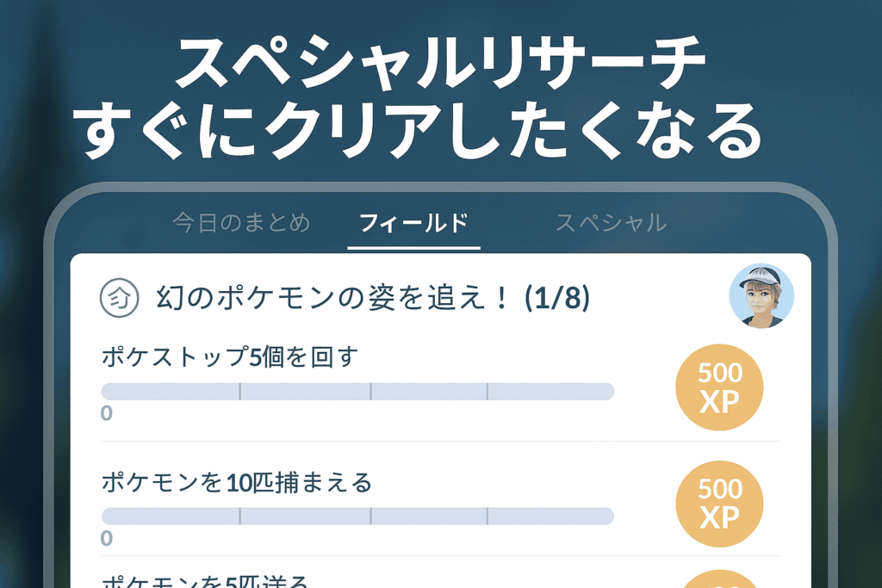Tap the (1/8) step indicator
This screenshot has width=882, height=588.
coord(557,298)
